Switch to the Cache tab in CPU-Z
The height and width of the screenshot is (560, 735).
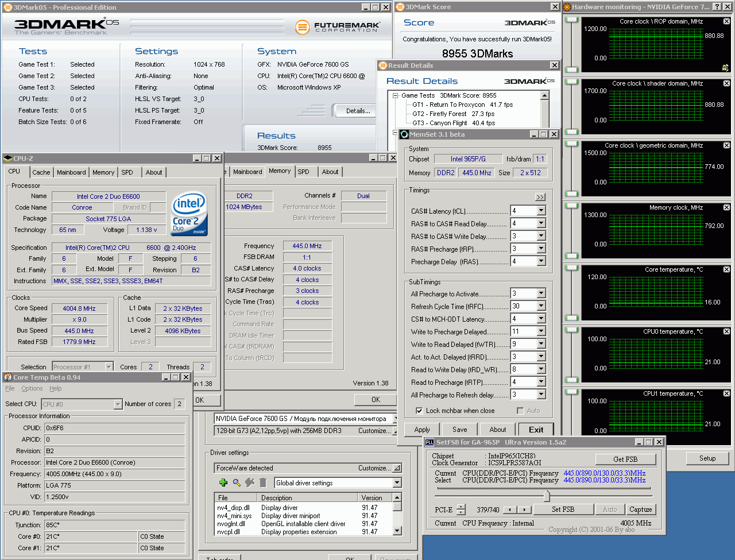(41, 172)
